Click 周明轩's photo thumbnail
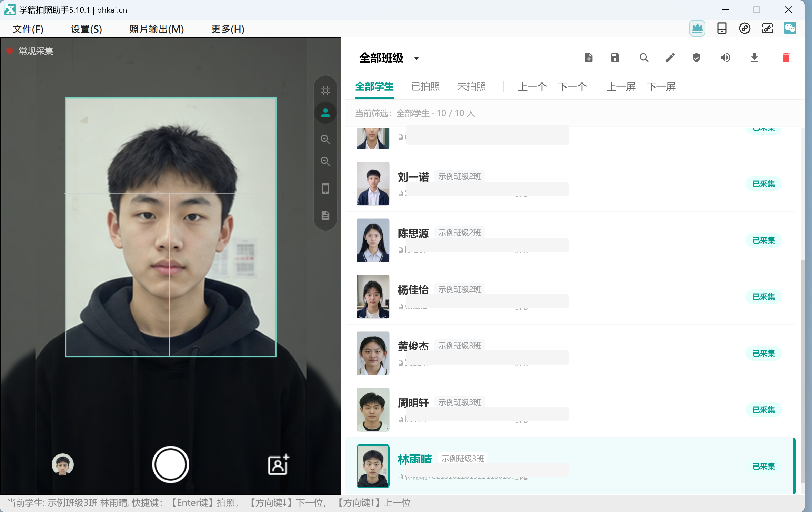Screen dimensions: 812x512 [x=373, y=409]
